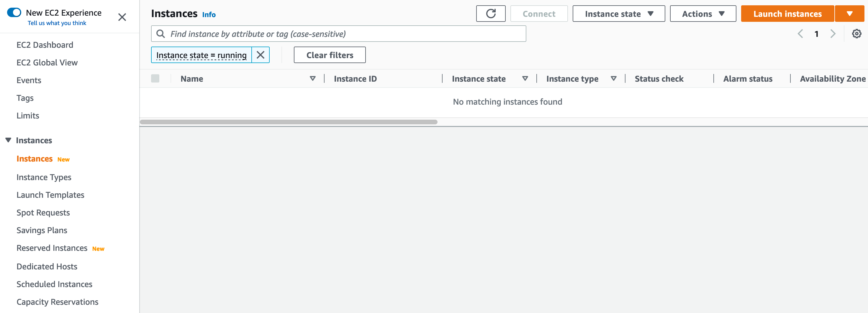Image resolution: width=868 pixels, height=313 pixels.
Task: Collapse the Instances sidebar section
Action: [x=9, y=140]
